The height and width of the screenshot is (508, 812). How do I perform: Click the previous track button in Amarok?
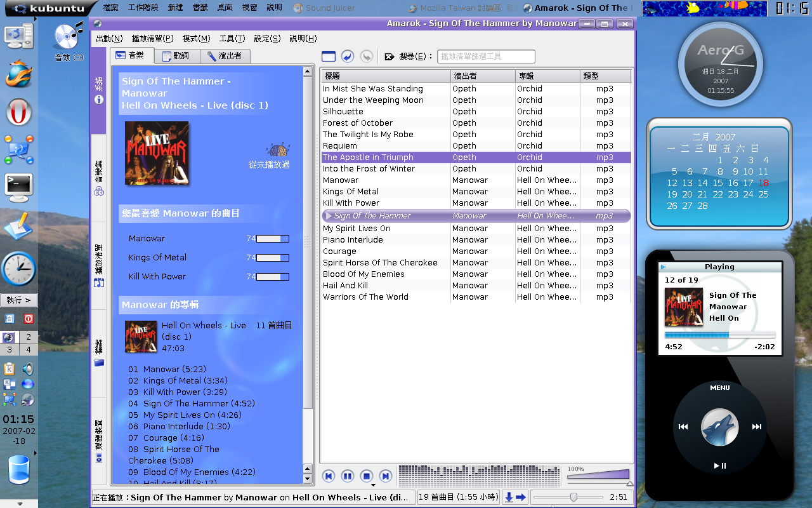point(329,476)
